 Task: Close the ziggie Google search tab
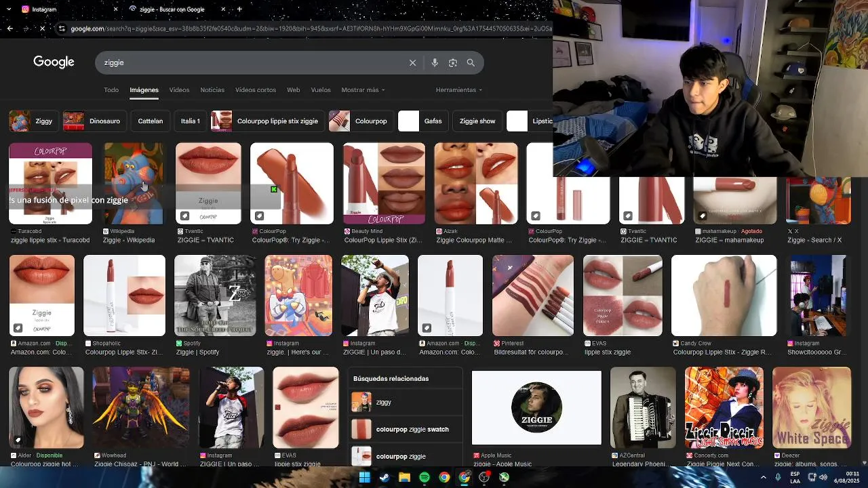point(223,9)
